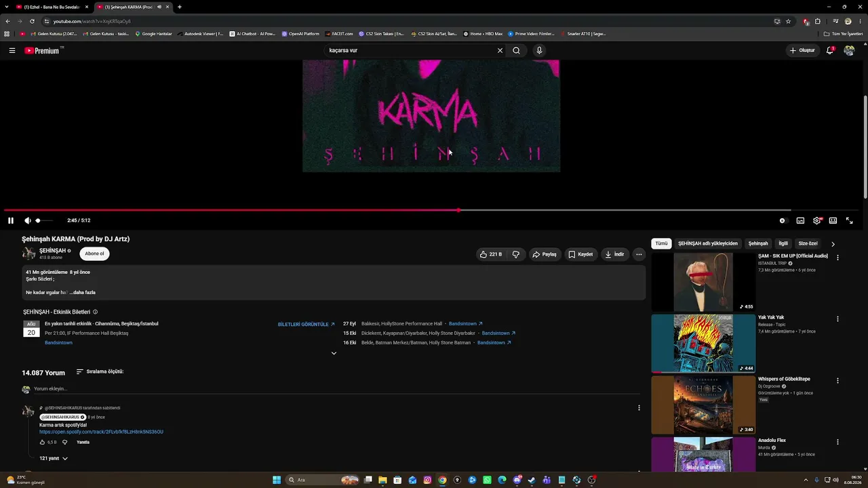Select the Size özel filter chip
This screenshot has width=868, height=488.
point(808,243)
